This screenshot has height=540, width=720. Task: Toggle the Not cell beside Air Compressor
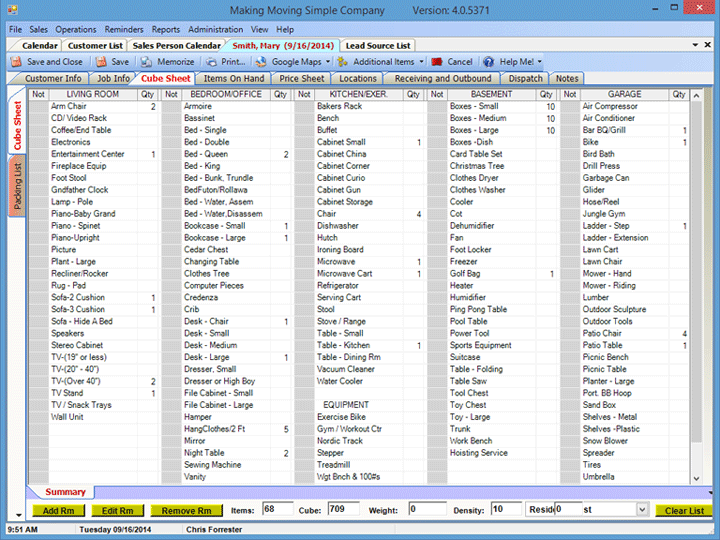coord(570,106)
